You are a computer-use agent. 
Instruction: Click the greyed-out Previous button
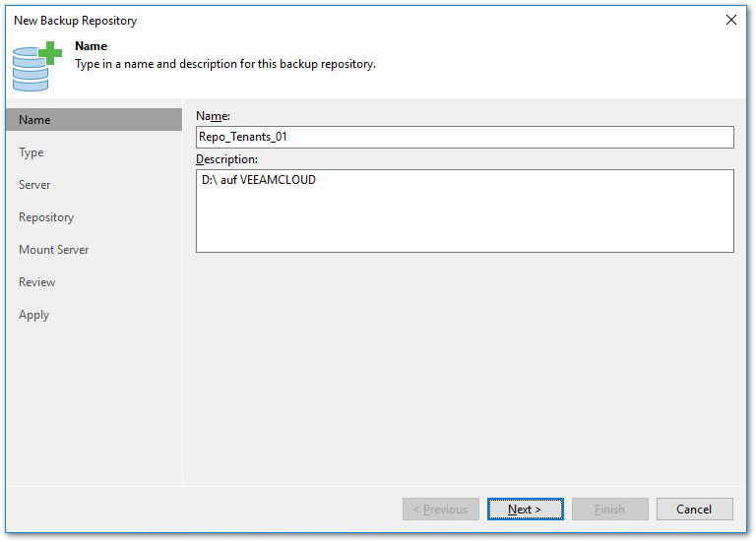441,509
